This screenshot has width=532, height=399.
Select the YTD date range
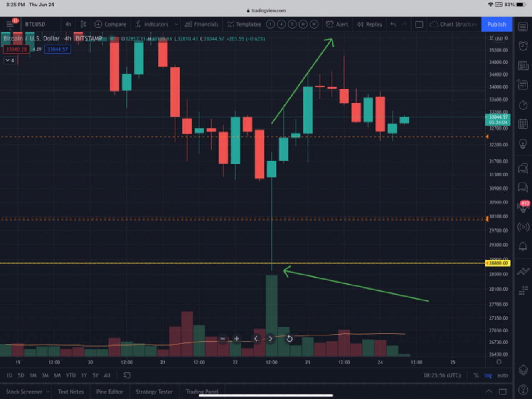pos(71,375)
